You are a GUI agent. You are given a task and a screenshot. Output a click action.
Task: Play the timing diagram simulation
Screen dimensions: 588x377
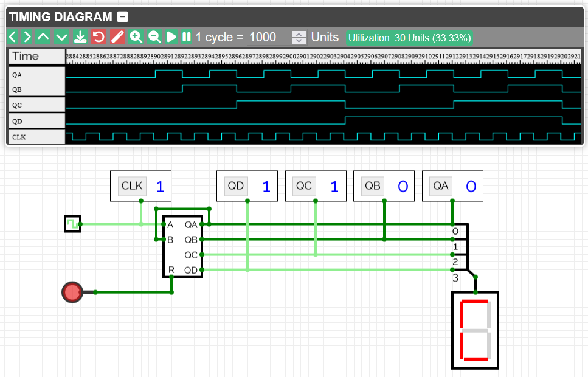click(x=171, y=37)
